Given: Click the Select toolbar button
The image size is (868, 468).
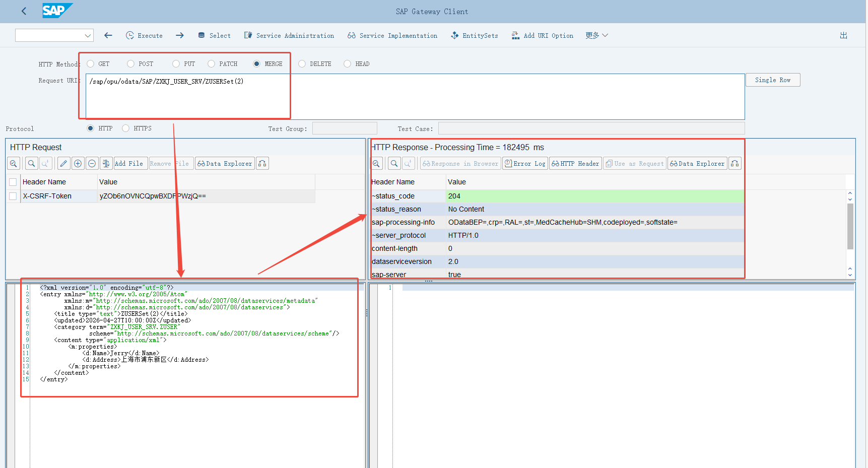Looking at the screenshot, I should [x=214, y=35].
